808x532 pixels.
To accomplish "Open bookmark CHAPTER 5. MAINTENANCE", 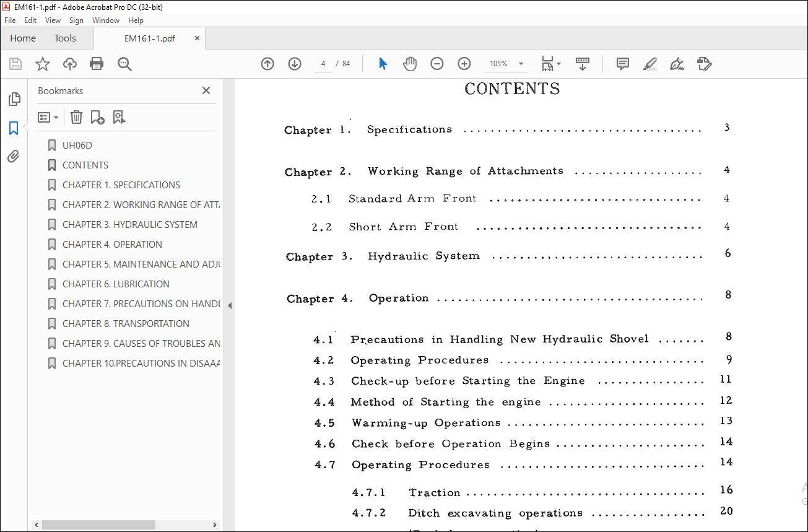I will pyautogui.click(x=141, y=264).
